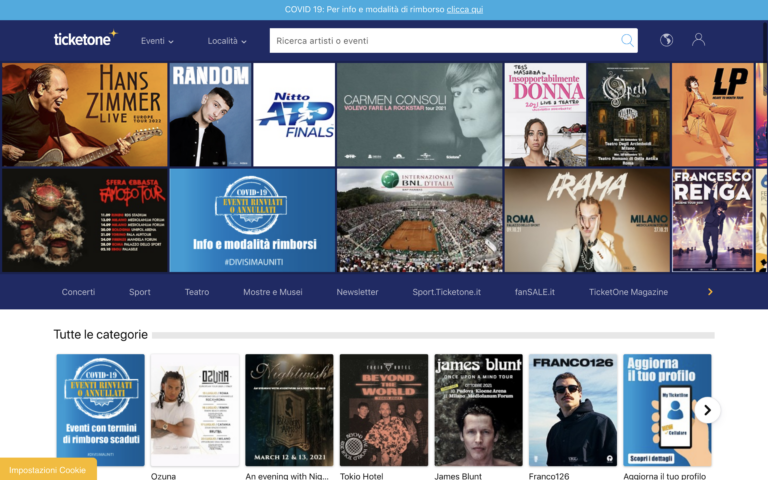Click into the artist search field
Screen dimensions: 768x480
click(445, 40)
